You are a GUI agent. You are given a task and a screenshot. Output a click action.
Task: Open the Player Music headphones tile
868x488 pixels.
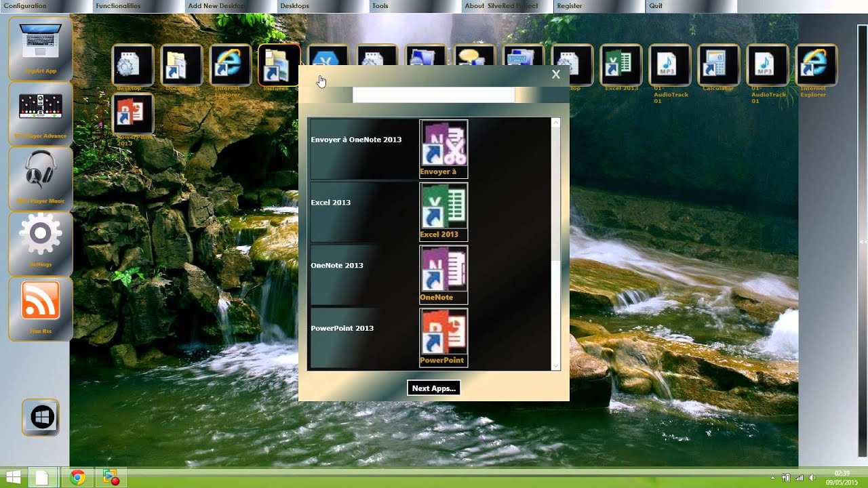click(x=41, y=178)
